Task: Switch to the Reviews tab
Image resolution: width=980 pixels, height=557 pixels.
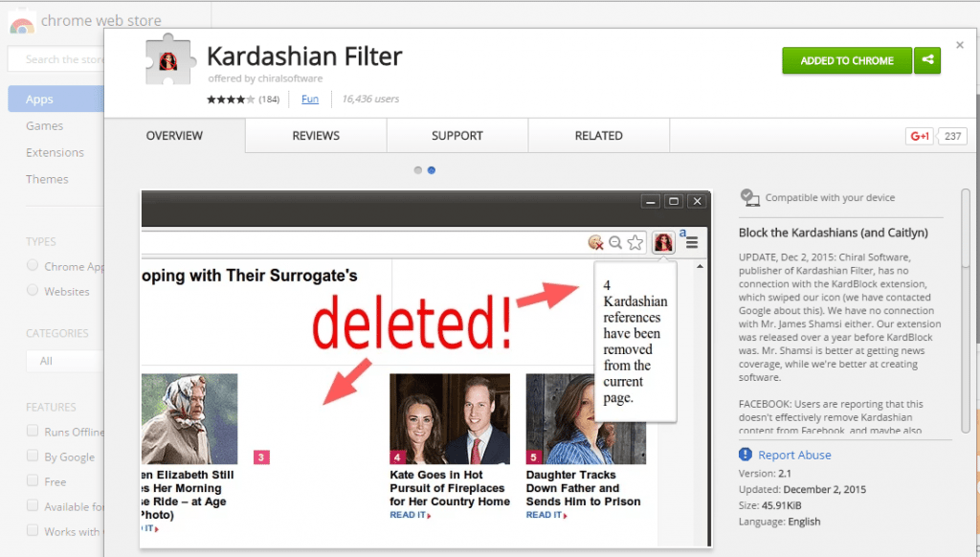Action: (x=316, y=136)
